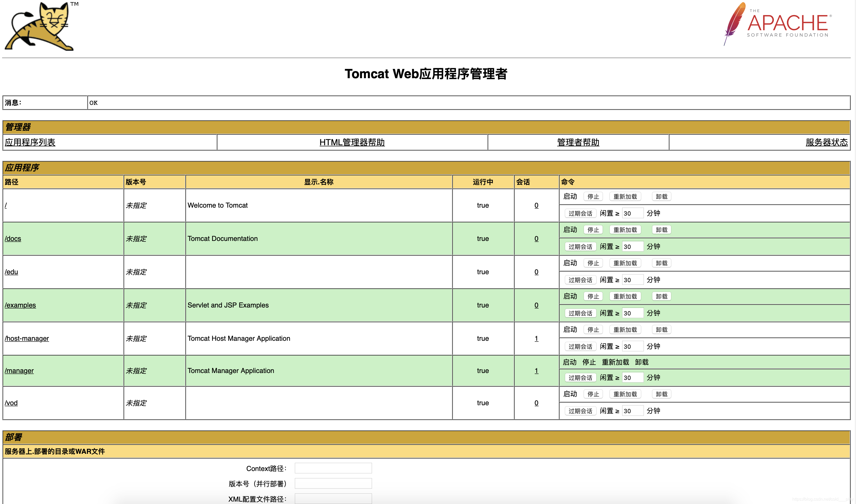View sessions count for /edu
The width and height of the screenshot is (856, 504).
pyautogui.click(x=536, y=272)
